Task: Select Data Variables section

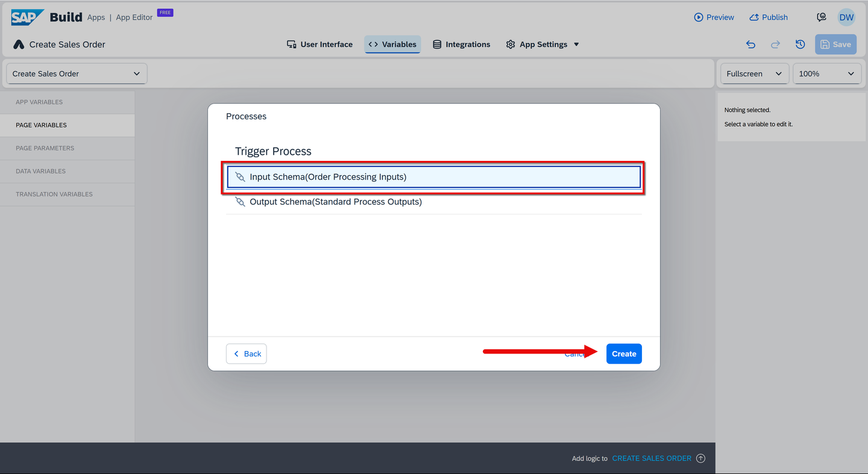Action: [68, 171]
